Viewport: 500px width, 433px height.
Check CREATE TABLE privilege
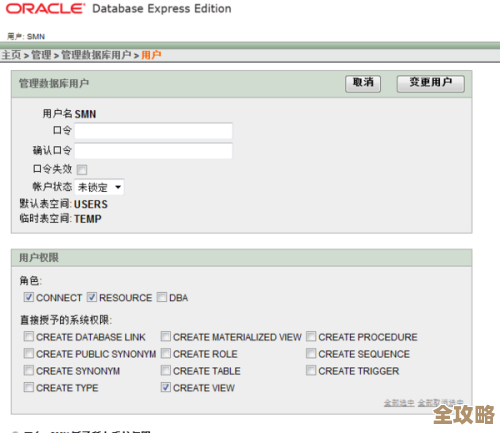(x=166, y=370)
